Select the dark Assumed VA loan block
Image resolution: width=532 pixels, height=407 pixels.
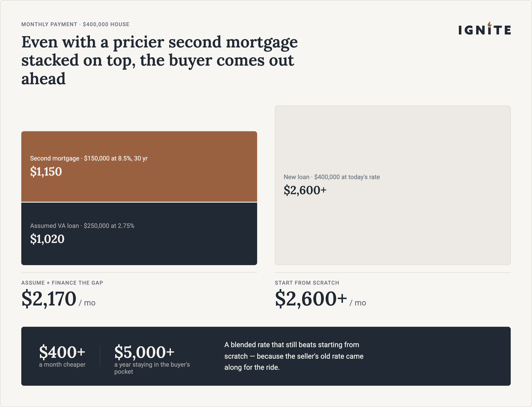[139, 234]
